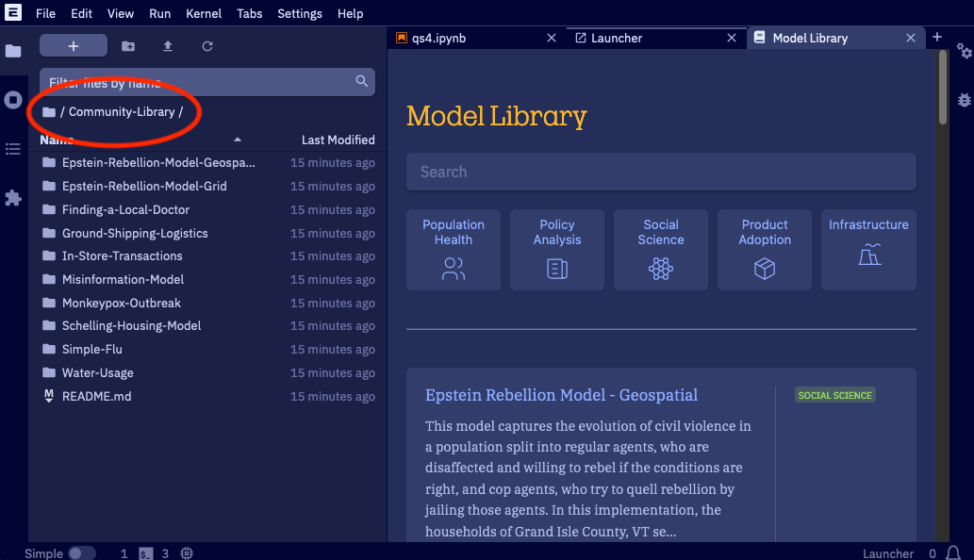
Task: Select the Monkeypox-Outbreak folder
Action: point(208,303)
